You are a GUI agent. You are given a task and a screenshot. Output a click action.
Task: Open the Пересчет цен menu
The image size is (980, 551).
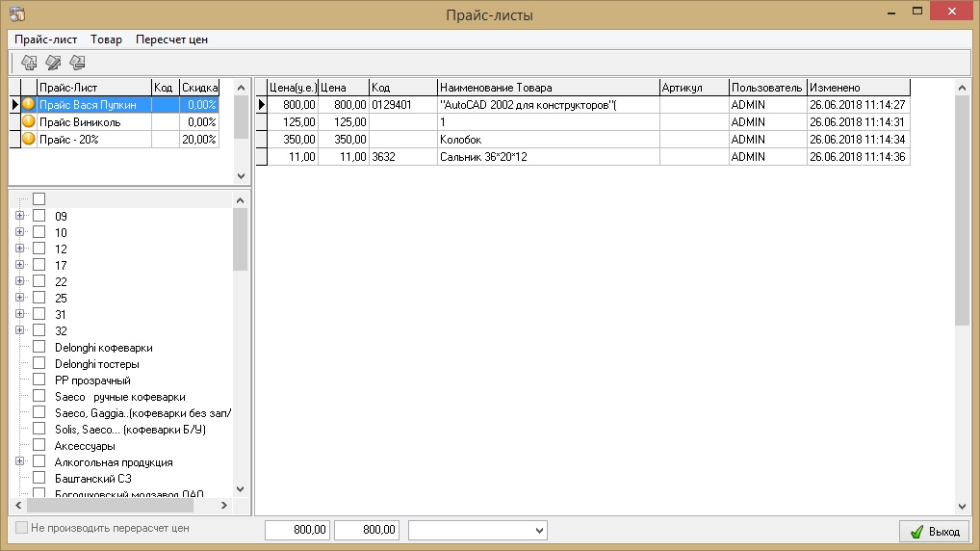(171, 39)
